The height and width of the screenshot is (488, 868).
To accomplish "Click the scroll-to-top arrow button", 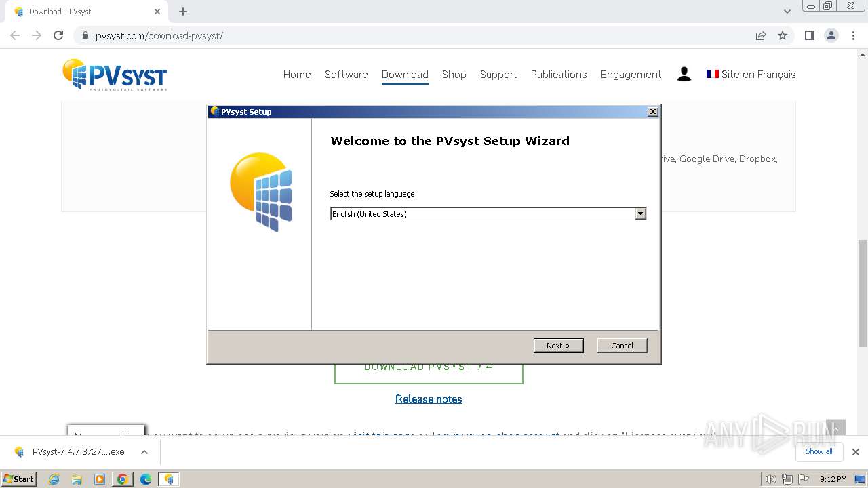I will (835, 428).
